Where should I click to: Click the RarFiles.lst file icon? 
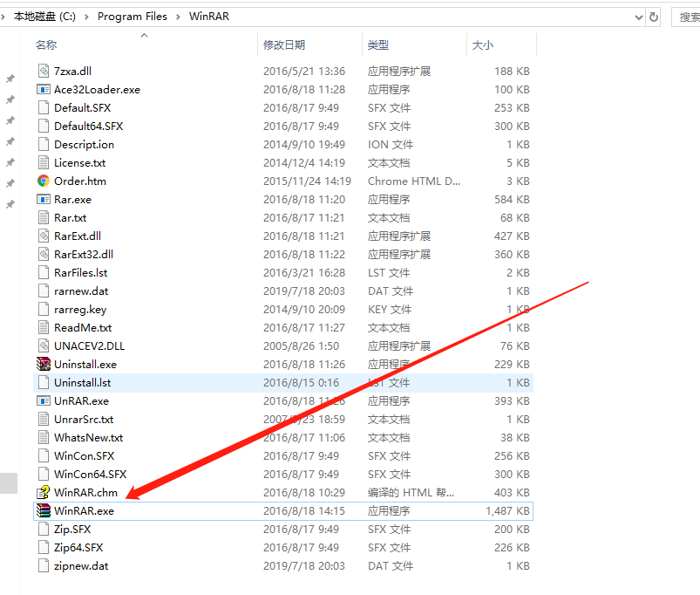44,272
